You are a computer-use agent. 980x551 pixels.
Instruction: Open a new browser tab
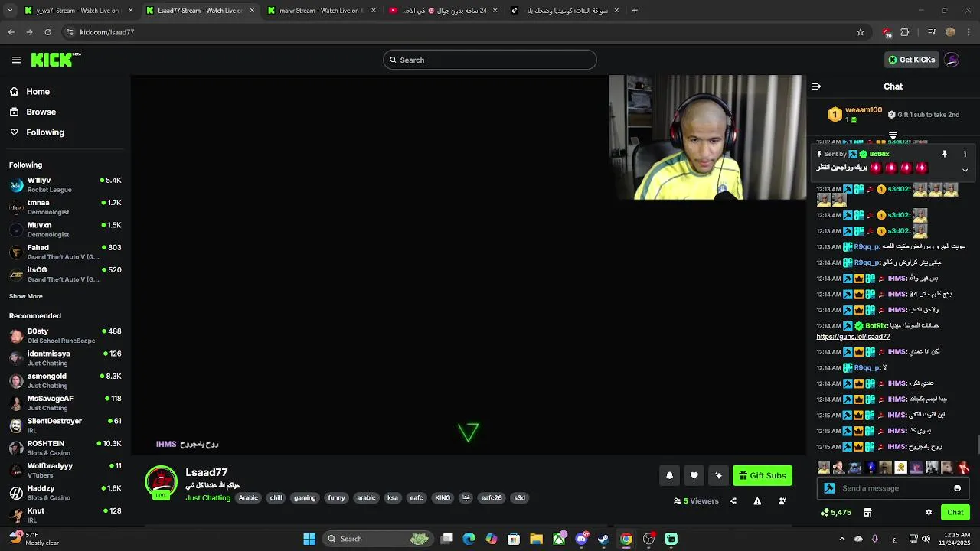click(635, 11)
